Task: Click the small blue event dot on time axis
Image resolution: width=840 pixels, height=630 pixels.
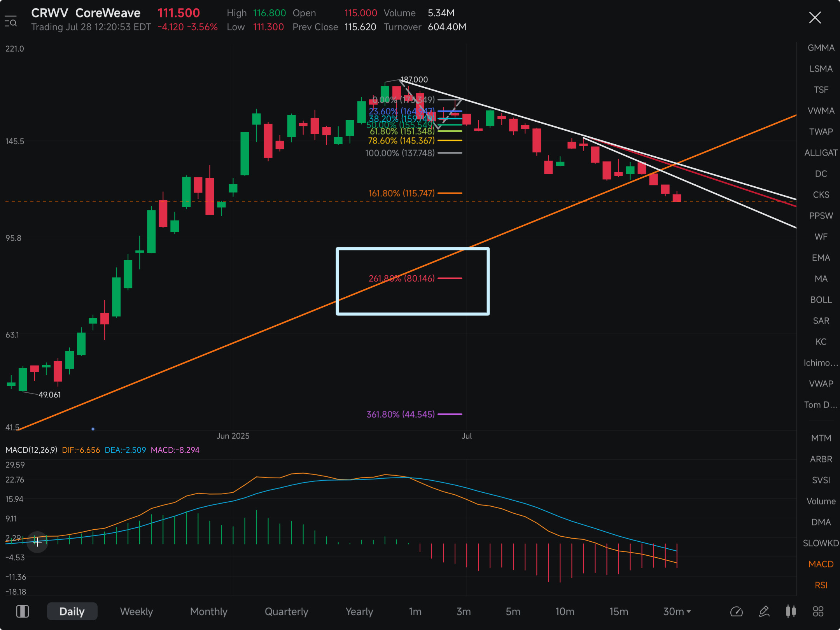Action: point(93,429)
